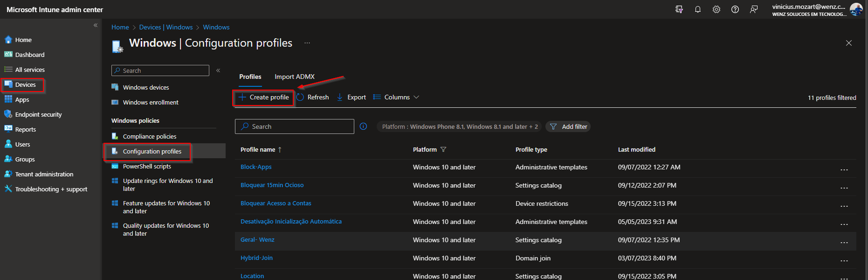Switch to the Import ADMX tab
This screenshot has height=280, width=868.
[x=295, y=77]
